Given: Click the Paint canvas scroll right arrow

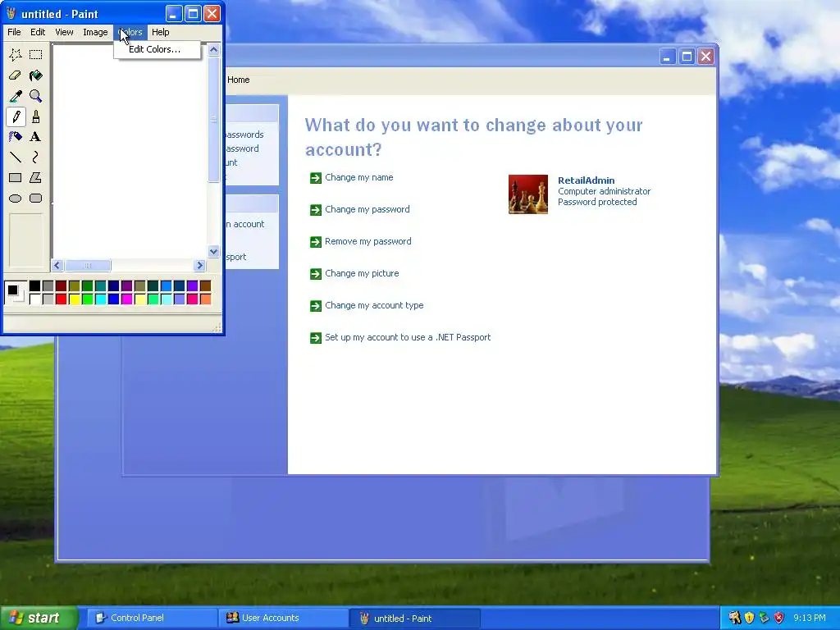Looking at the screenshot, I should 200,265.
